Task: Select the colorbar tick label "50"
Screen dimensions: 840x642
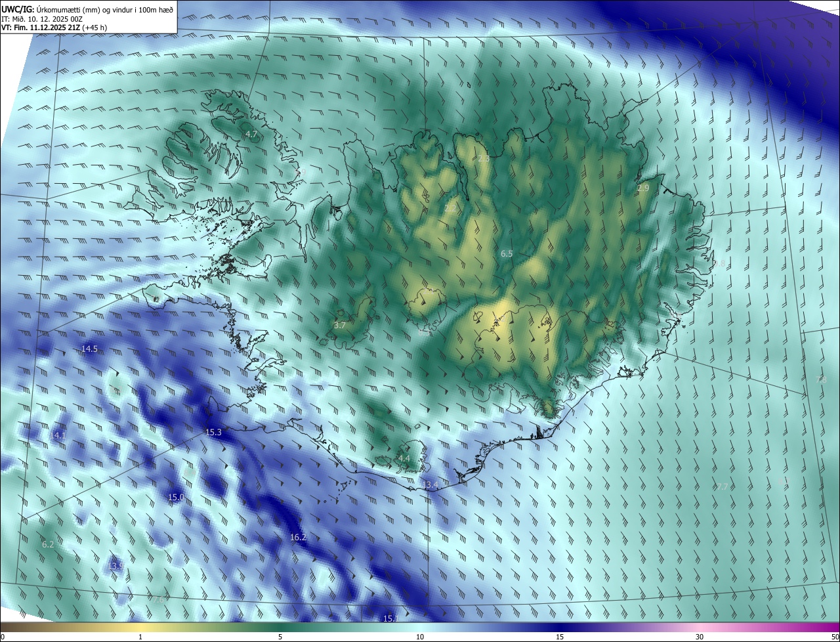Action: click(835, 637)
